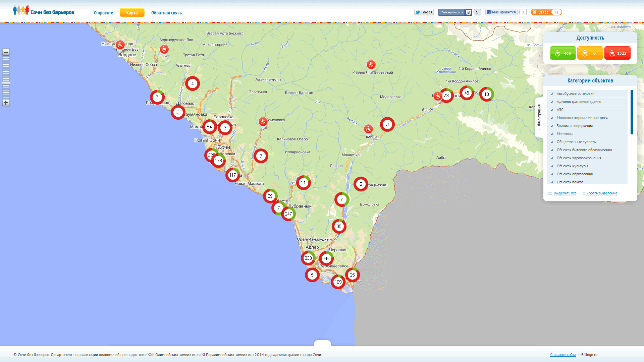
Task: Uncheck the Общественные туалеты category
Action: click(x=587, y=142)
